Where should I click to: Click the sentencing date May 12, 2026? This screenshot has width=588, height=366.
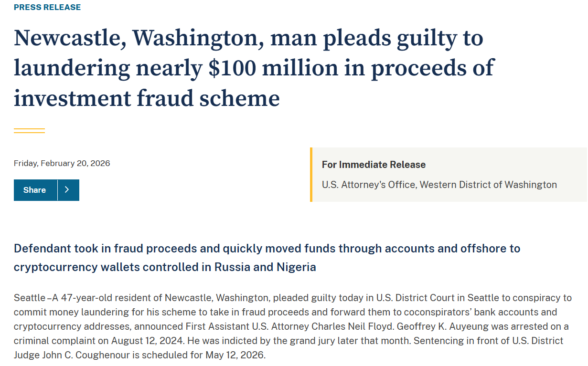235,356
